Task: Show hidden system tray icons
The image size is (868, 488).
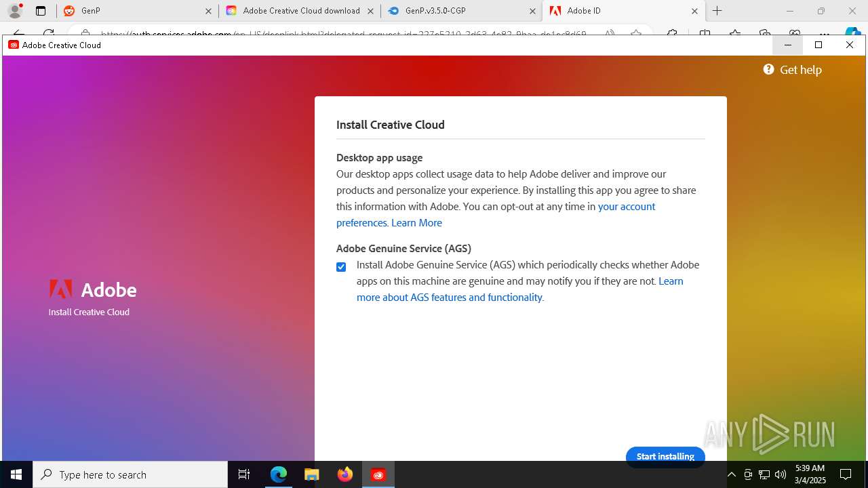Action: [731, 474]
